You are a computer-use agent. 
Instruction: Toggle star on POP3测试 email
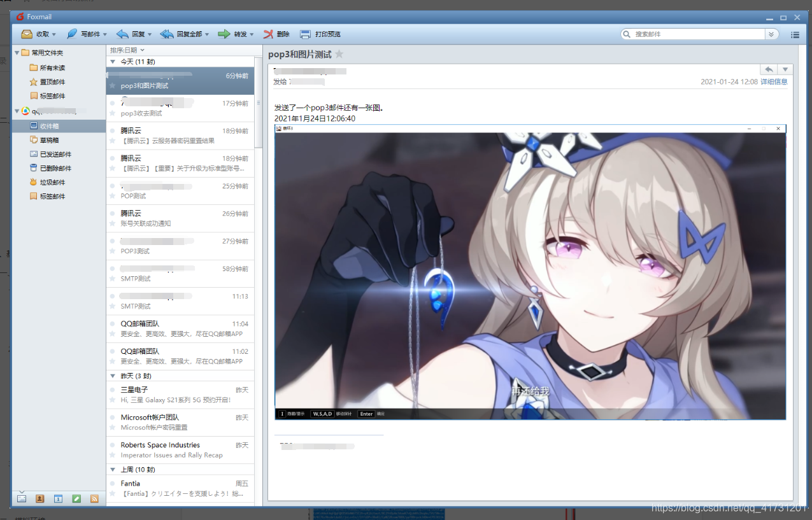coord(113,251)
